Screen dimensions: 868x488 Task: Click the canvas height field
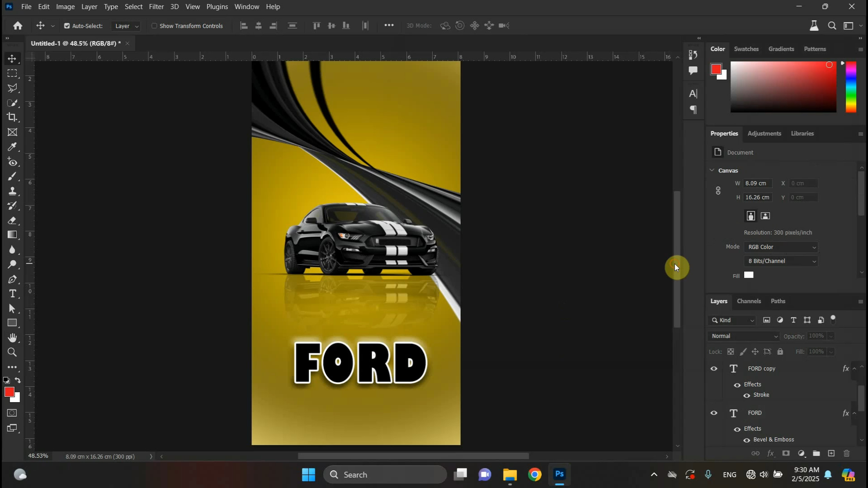pyautogui.click(x=758, y=197)
